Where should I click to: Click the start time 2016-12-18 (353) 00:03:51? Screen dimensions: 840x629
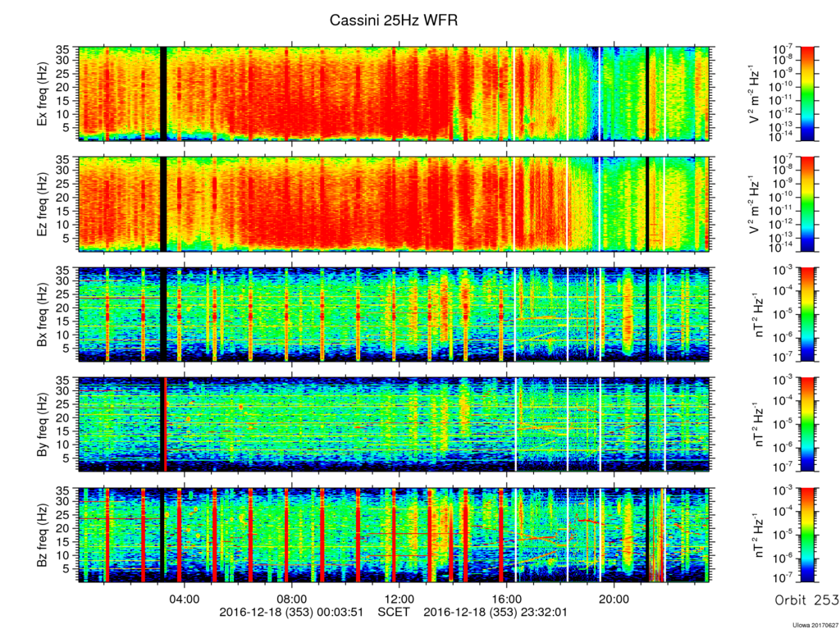(x=291, y=612)
